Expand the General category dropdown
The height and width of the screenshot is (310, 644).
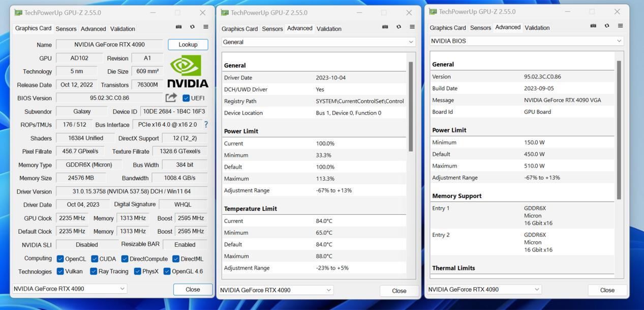318,42
